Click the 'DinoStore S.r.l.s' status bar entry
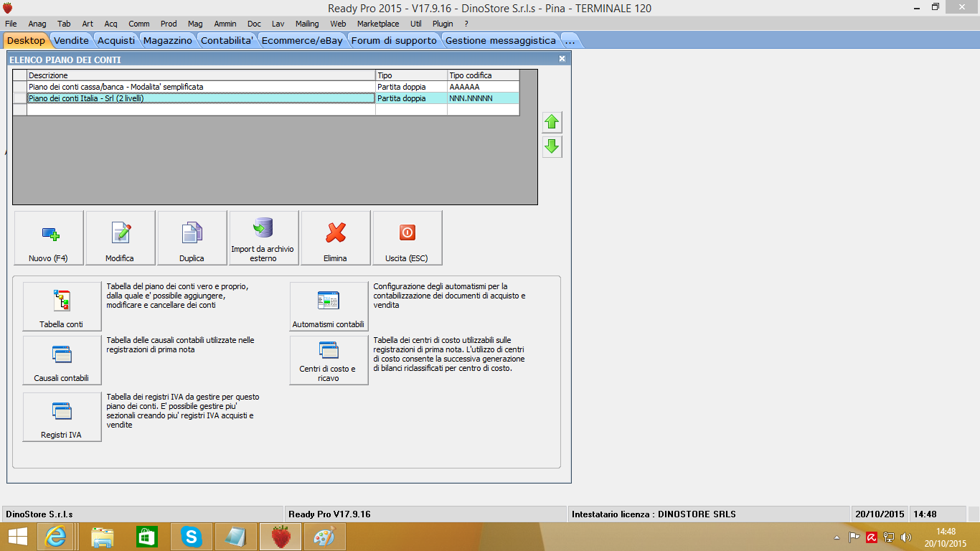980x551 pixels. click(143, 514)
